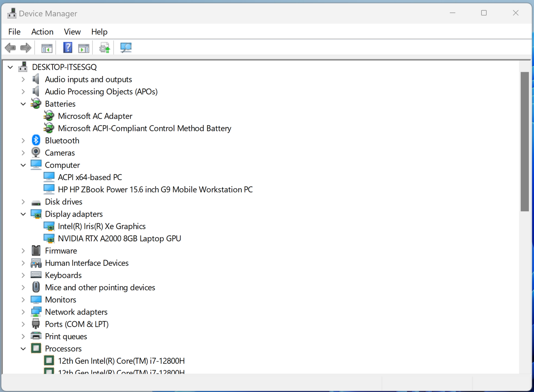Expand Audio inputs and outputs
Image resolution: width=534 pixels, height=392 pixels.
23,79
